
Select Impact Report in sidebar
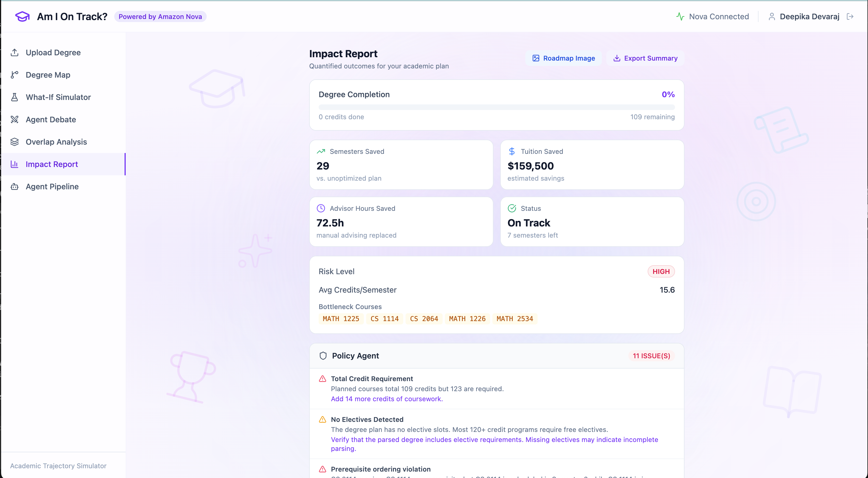pyautogui.click(x=52, y=164)
